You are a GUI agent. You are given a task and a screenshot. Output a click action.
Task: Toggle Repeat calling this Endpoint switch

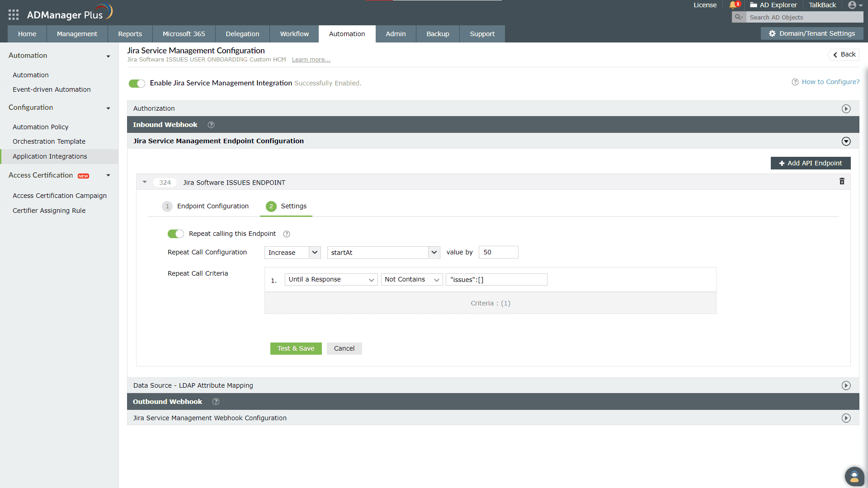pyautogui.click(x=176, y=234)
